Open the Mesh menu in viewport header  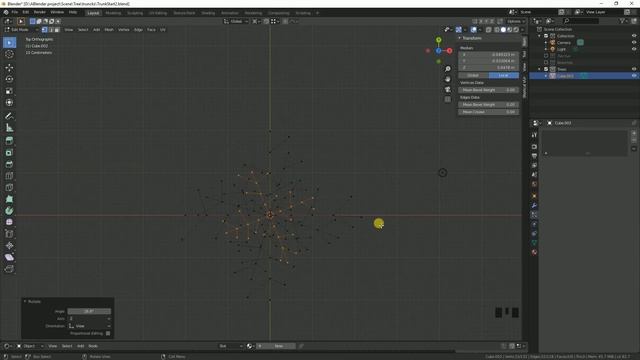109,30
